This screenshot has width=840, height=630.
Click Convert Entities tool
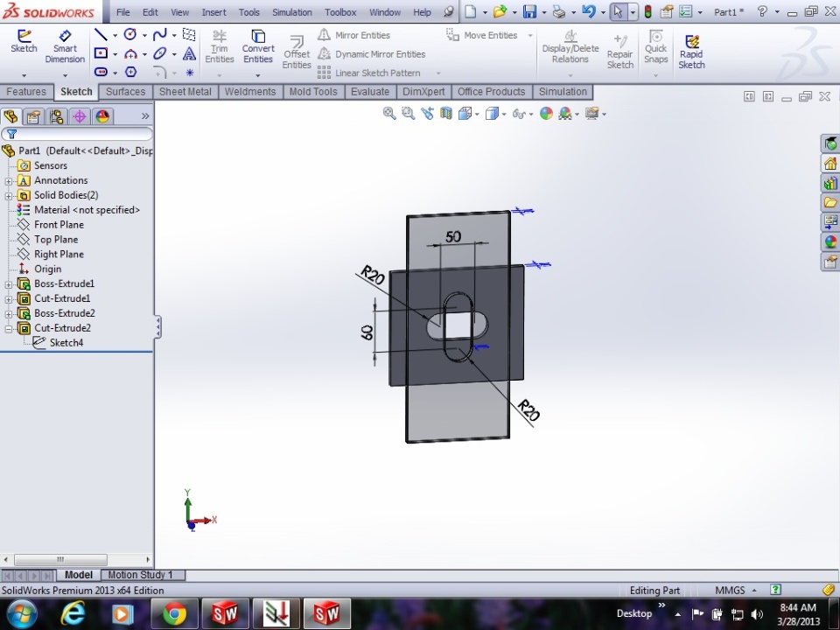click(x=258, y=46)
